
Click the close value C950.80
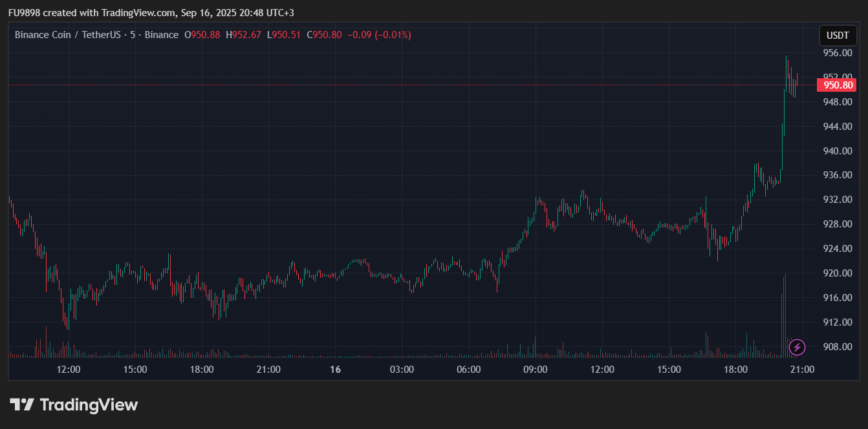click(x=324, y=35)
